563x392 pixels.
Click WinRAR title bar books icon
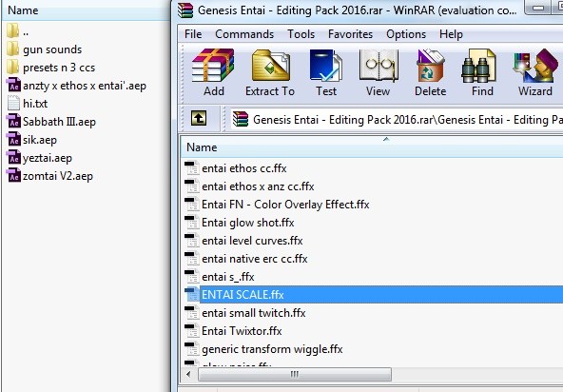[185, 10]
